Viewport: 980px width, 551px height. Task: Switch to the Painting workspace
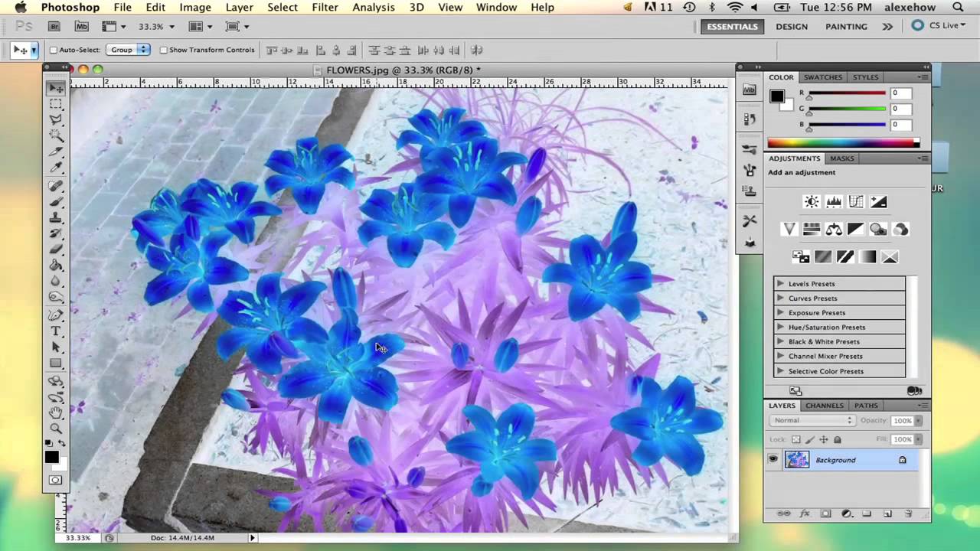pyautogui.click(x=846, y=26)
